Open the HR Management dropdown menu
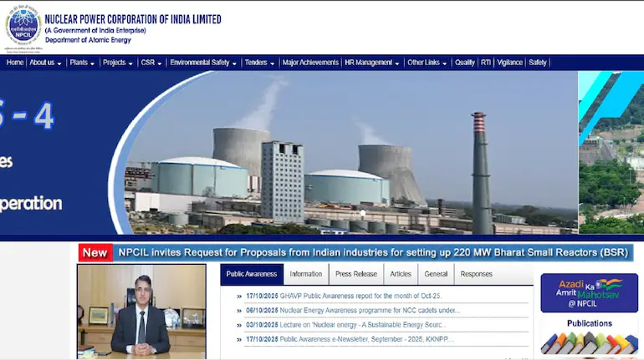The image size is (644, 360). point(373,63)
